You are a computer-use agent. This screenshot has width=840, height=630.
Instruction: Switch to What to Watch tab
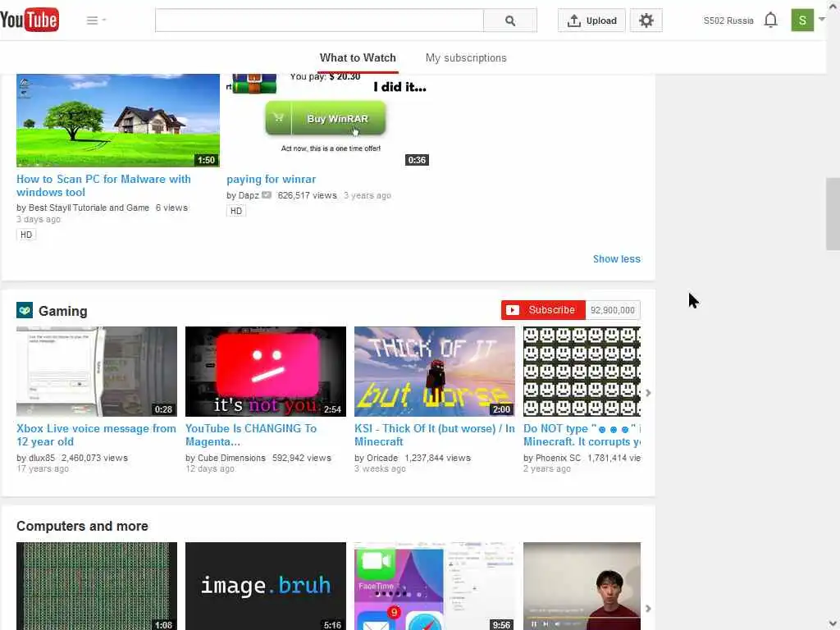(358, 58)
